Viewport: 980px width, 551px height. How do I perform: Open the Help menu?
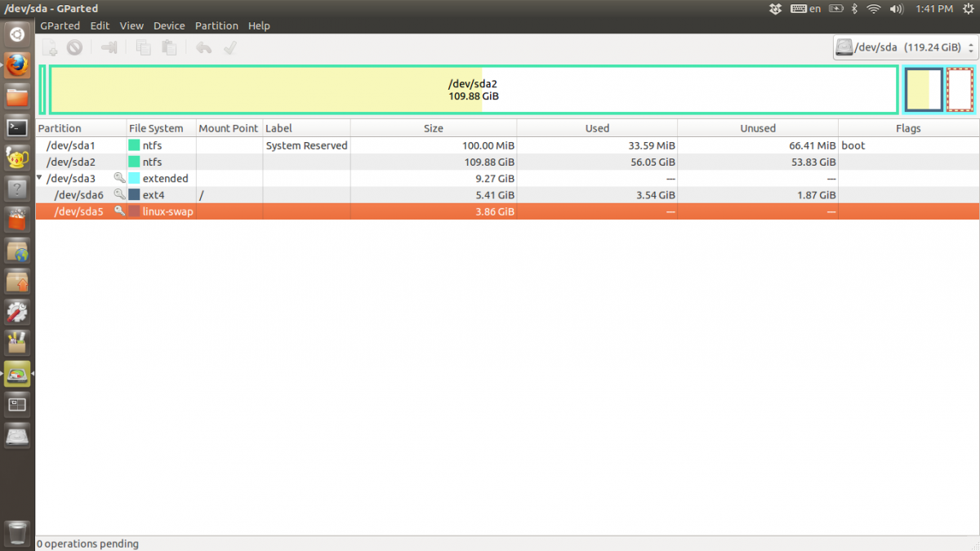click(x=259, y=25)
